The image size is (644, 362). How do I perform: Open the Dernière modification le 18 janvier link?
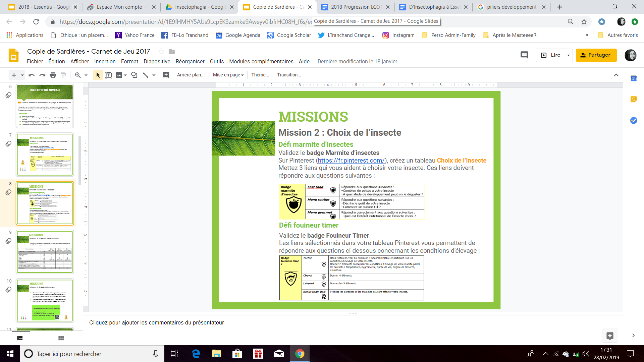point(357,61)
